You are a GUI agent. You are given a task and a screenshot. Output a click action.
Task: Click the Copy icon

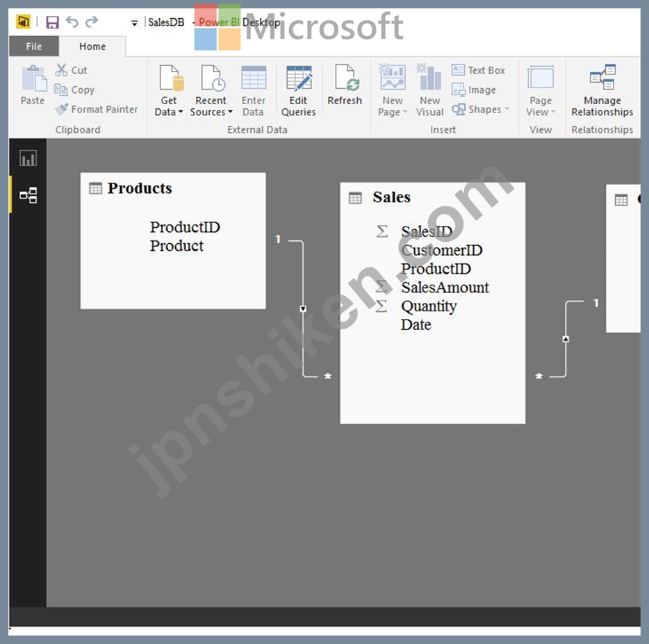click(x=61, y=90)
